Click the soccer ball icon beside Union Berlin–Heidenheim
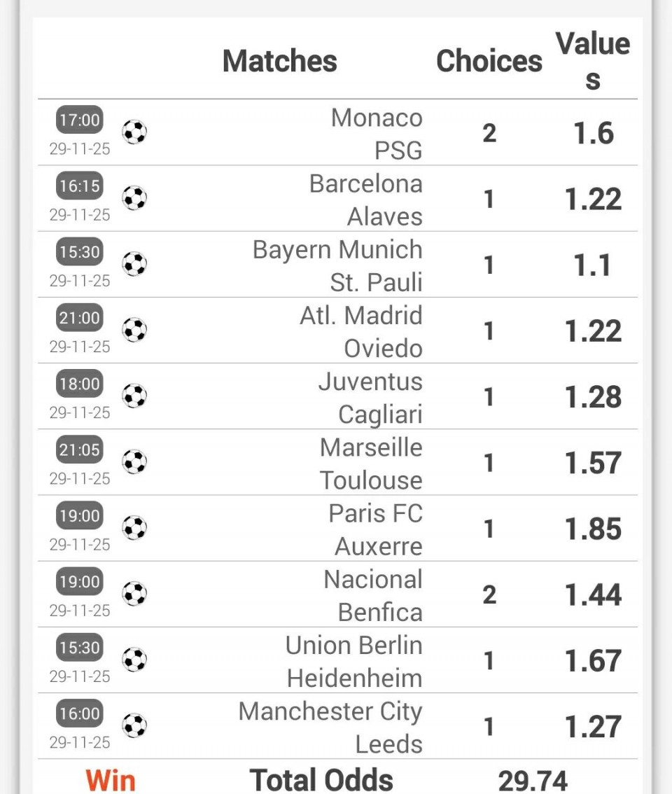 tap(134, 660)
